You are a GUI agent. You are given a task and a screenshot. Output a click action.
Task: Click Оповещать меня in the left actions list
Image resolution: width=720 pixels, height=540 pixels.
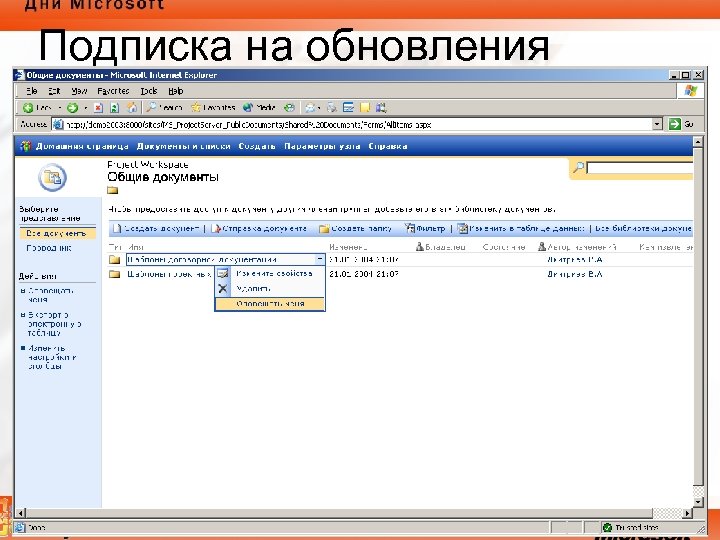click(x=51, y=295)
